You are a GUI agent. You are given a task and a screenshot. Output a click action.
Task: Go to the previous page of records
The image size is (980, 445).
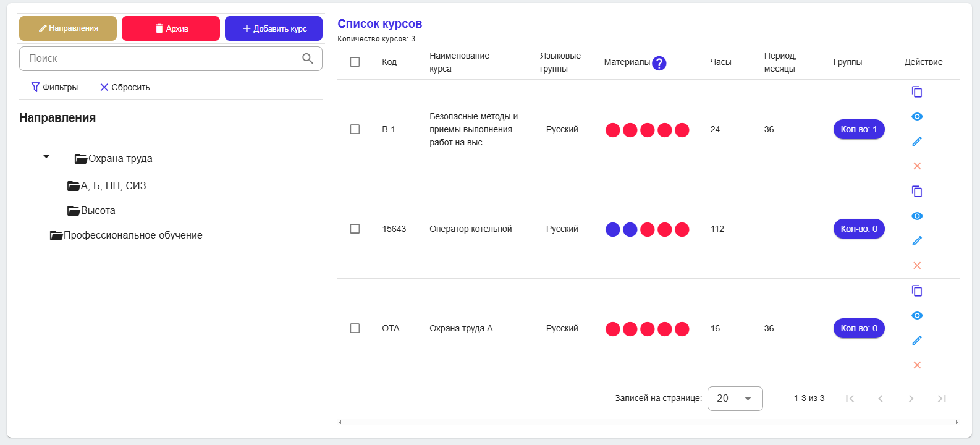click(881, 399)
